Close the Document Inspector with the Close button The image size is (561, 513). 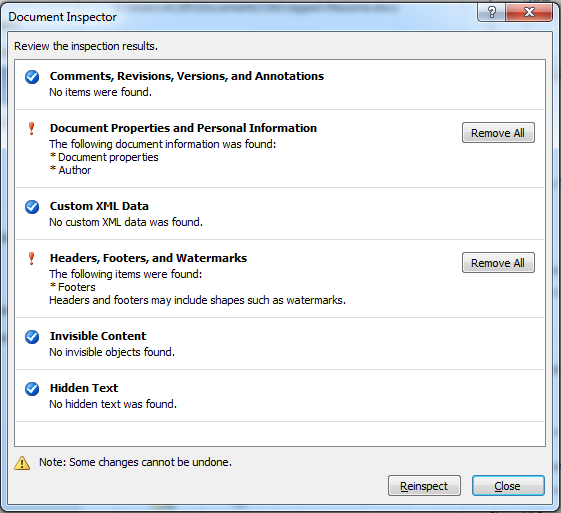pyautogui.click(x=508, y=486)
